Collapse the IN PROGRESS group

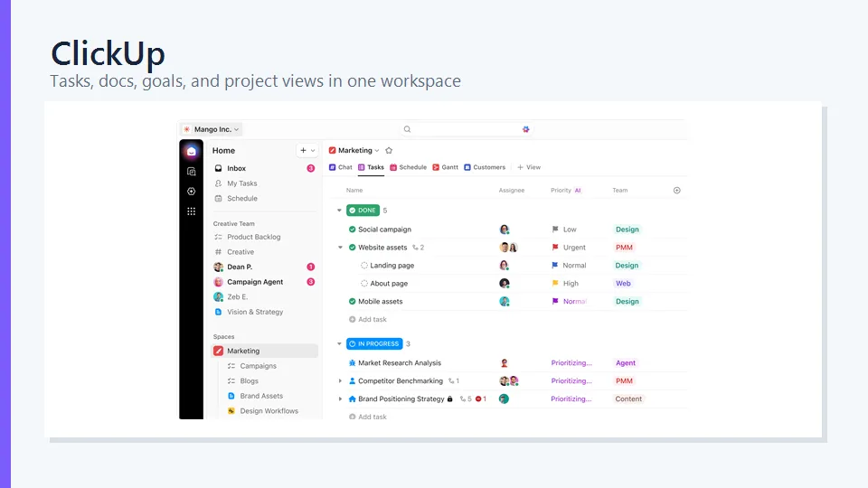pyautogui.click(x=339, y=343)
